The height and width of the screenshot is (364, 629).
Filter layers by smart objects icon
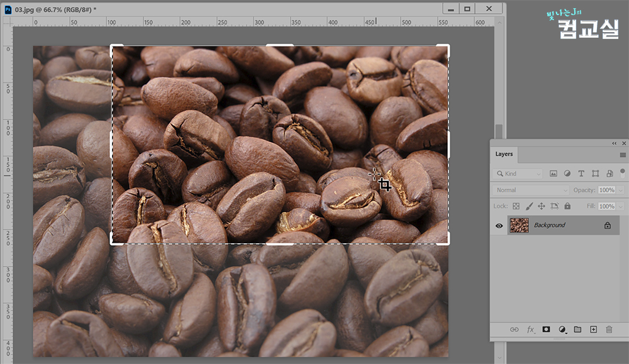click(x=610, y=174)
